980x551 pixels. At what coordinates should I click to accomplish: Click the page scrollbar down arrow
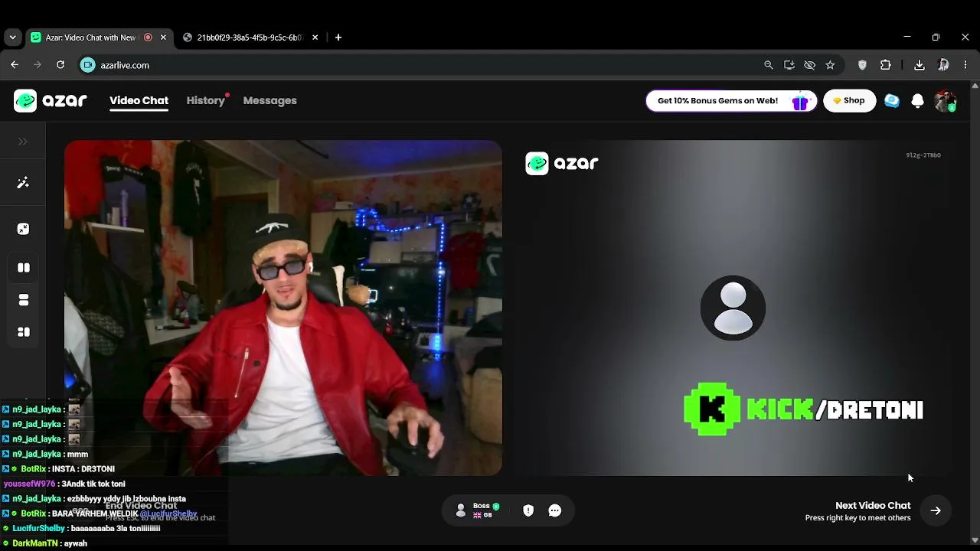tap(975, 540)
